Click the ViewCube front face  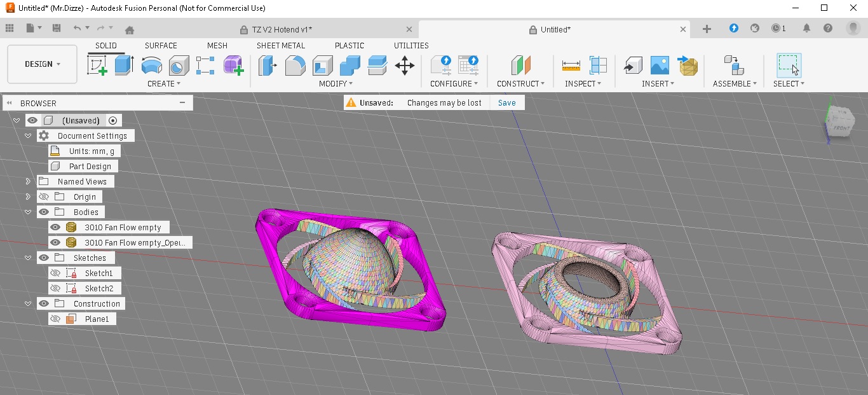pyautogui.click(x=841, y=127)
